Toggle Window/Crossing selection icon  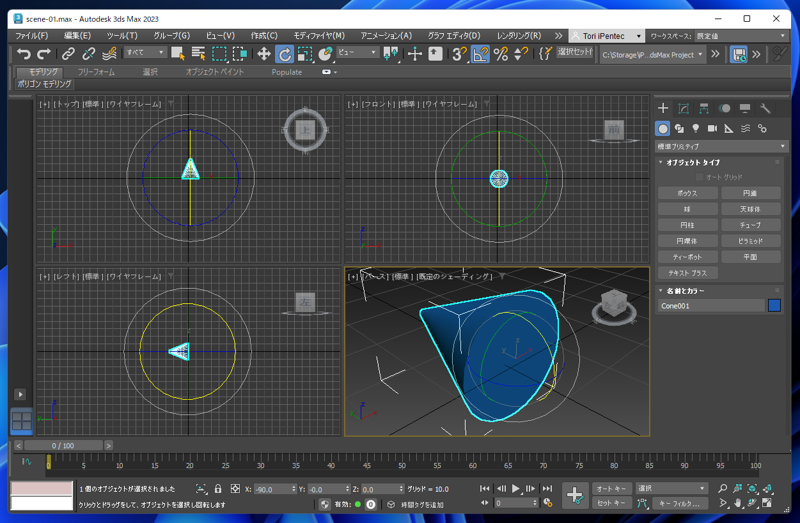[x=239, y=54]
